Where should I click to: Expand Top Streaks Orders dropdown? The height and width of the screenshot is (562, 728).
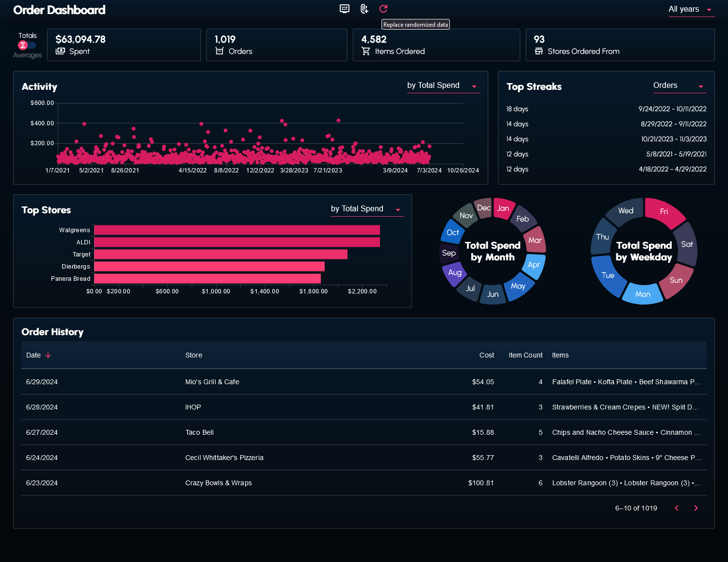tap(679, 85)
